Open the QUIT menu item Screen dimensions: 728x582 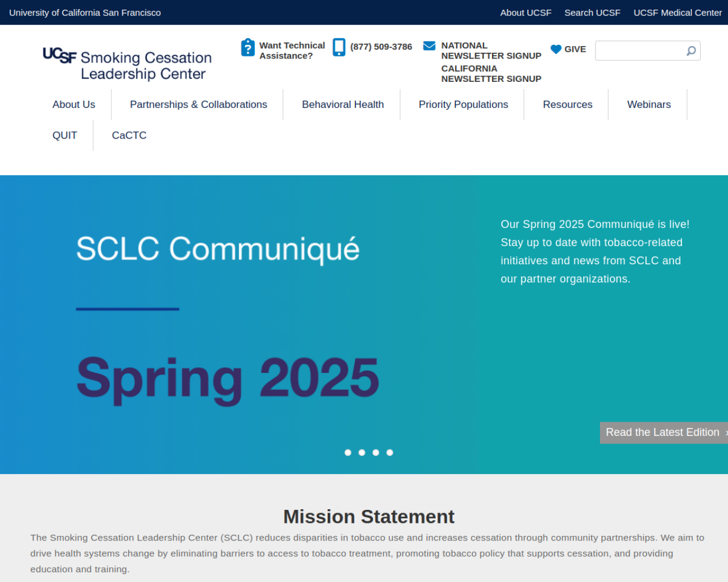pyautogui.click(x=65, y=135)
